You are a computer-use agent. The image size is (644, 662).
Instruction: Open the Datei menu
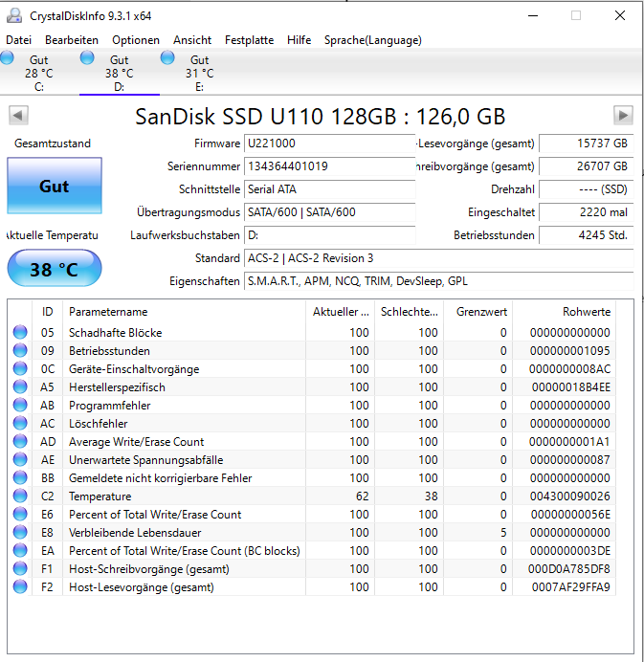pyautogui.click(x=18, y=40)
